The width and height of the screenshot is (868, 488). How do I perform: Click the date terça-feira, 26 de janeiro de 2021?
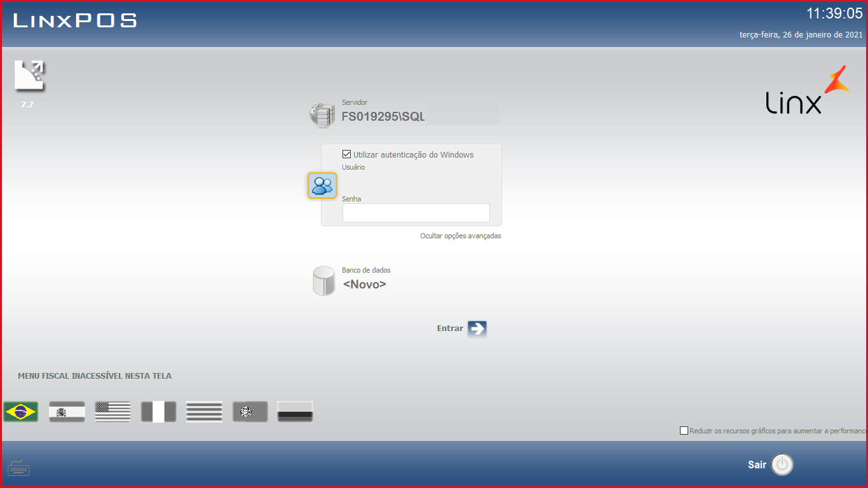point(801,35)
